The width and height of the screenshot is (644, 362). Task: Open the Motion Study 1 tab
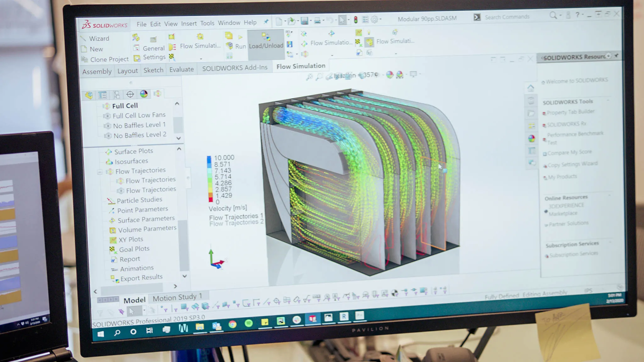coord(177,297)
